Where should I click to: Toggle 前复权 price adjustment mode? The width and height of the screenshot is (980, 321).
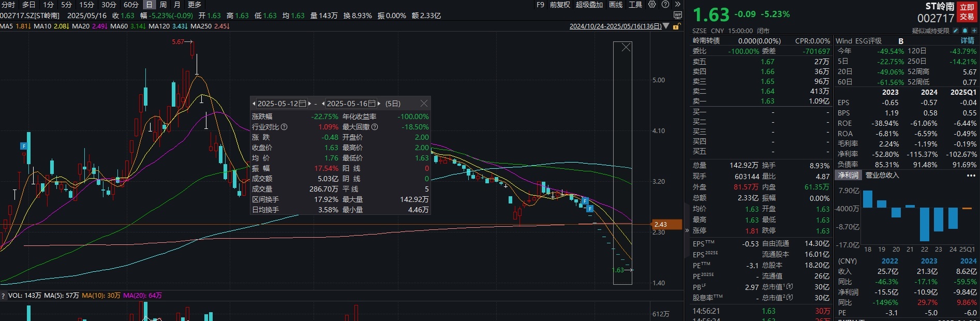point(560,5)
